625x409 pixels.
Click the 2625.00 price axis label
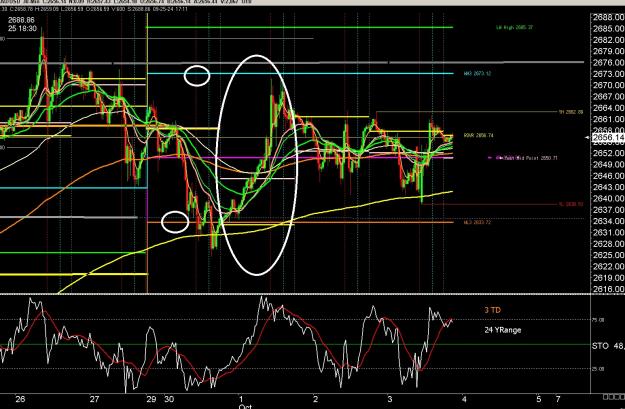point(609,255)
